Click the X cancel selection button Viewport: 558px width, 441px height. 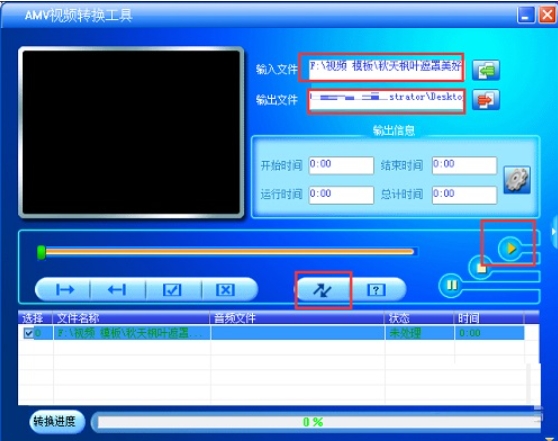[x=226, y=290]
